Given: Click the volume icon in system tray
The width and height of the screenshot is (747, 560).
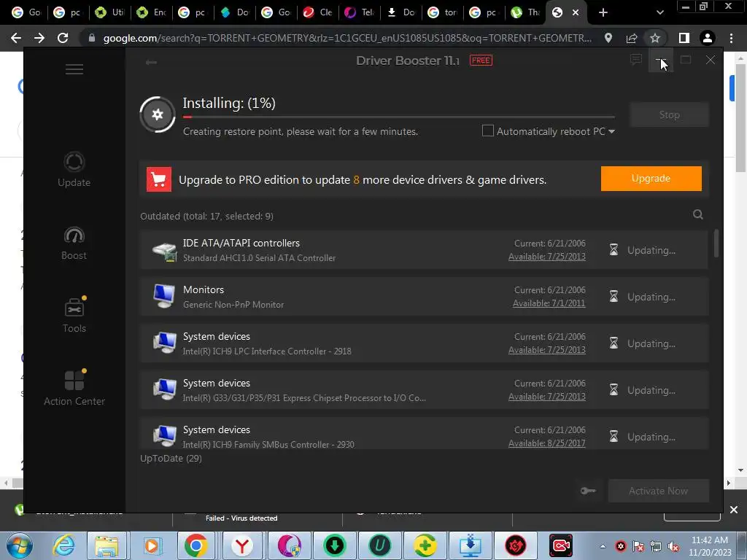Looking at the screenshot, I should click(673, 546).
